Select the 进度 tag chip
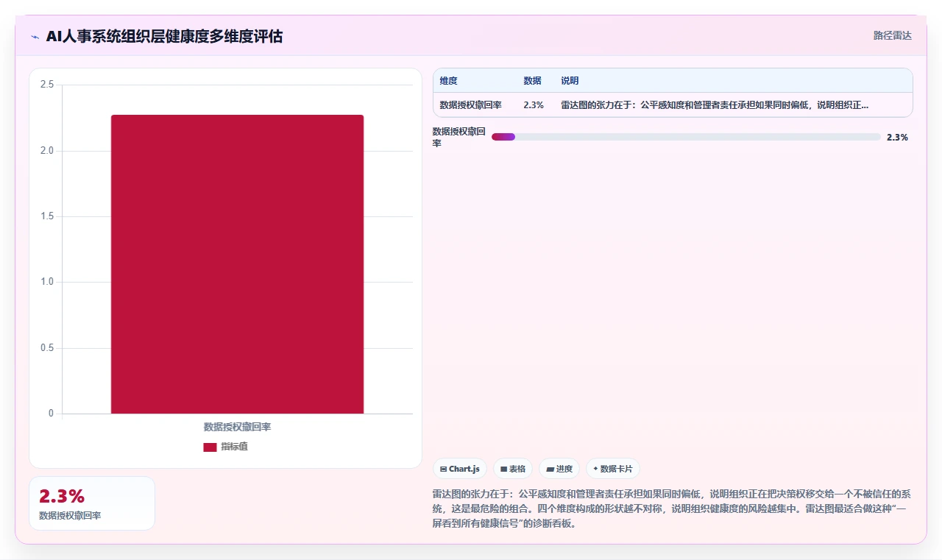942x560 pixels. click(559, 469)
